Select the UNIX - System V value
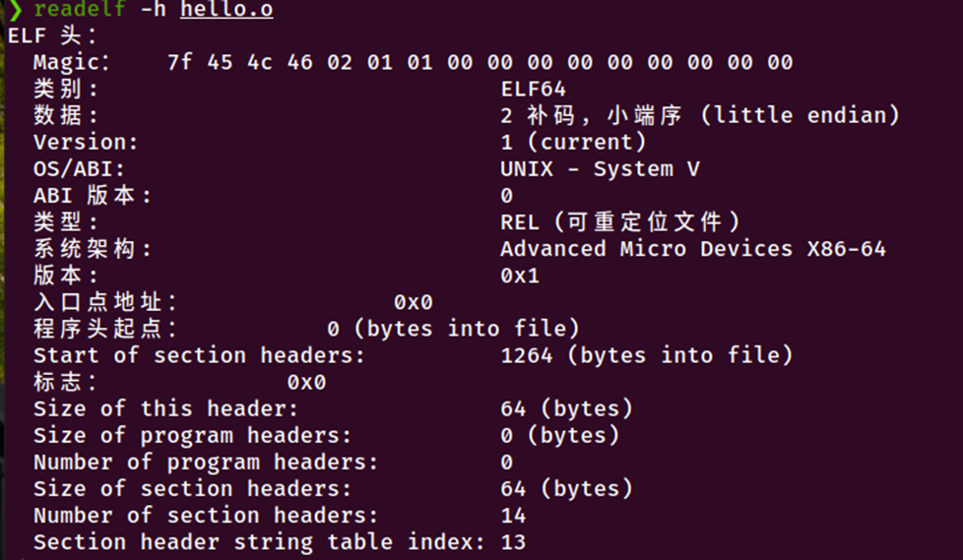The image size is (963, 560). 600,169
